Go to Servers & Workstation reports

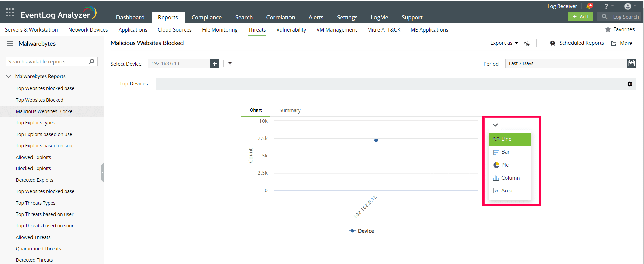point(31,30)
